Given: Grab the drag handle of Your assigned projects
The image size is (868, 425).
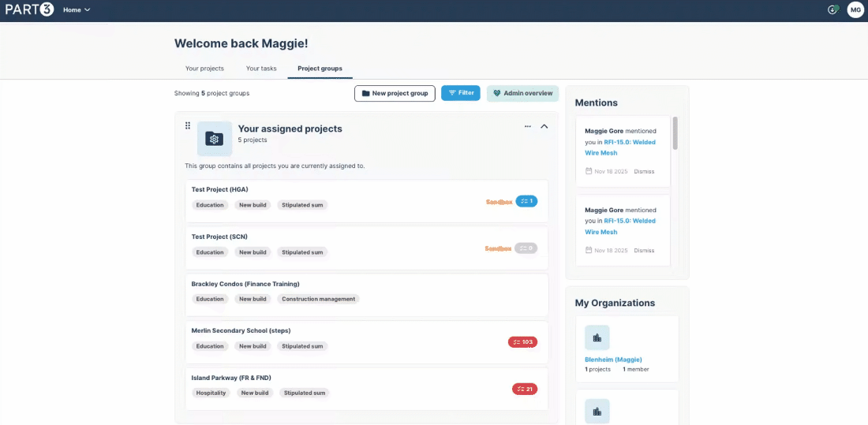Looking at the screenshot, I should tap(188, 125).
